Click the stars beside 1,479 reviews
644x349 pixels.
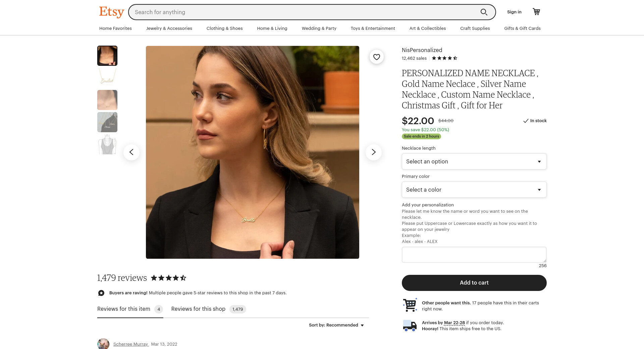(168, 278)
